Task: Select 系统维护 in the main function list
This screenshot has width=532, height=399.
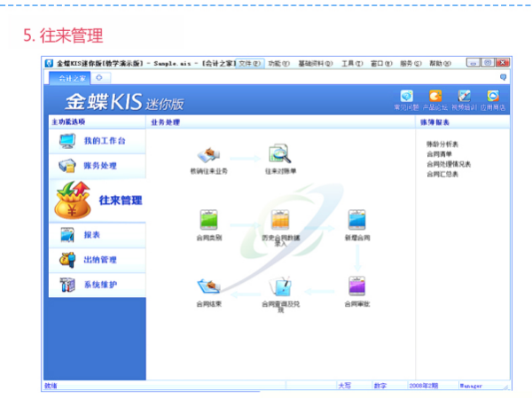Action: 98,285
